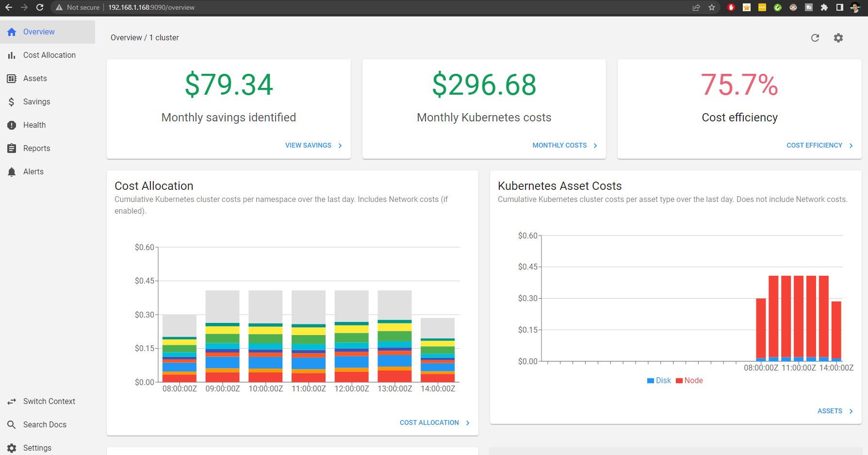Open the Alerts sidebar item
Viewport: 868px width, 455px height.
[x=48, y=172]
